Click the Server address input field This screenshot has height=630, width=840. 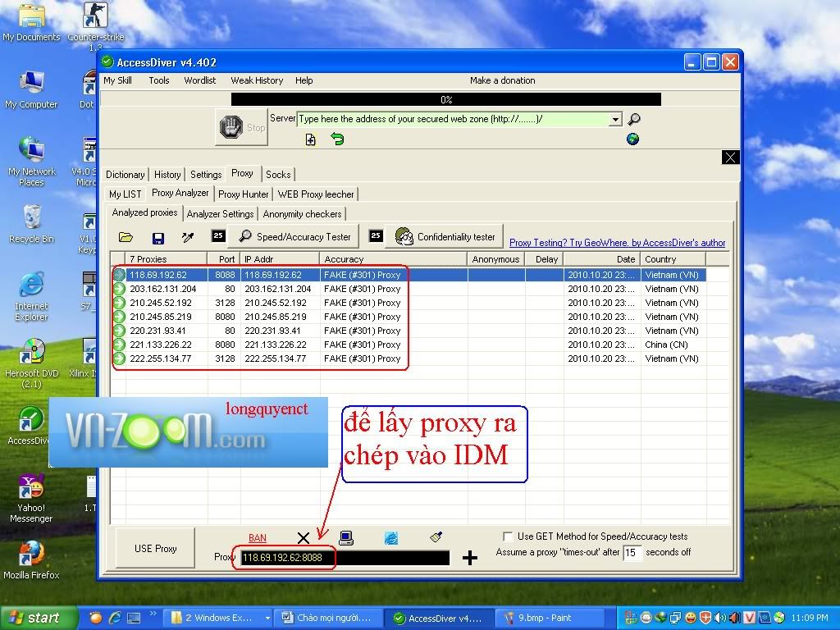point(453,120)
